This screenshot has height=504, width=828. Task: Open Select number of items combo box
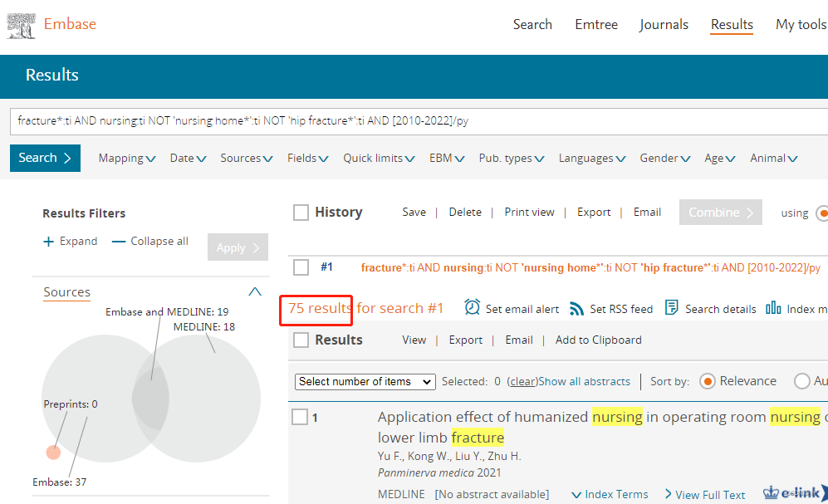tap(365, 382)
